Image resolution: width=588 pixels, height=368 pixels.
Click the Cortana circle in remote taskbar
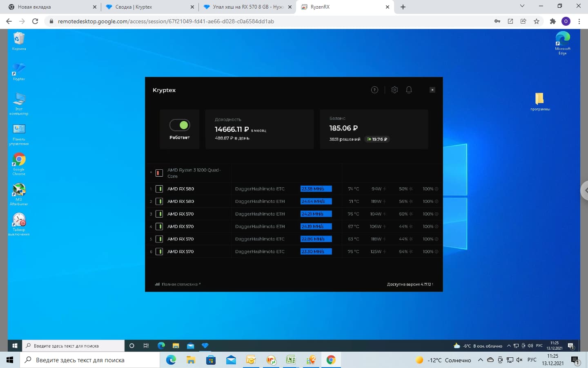[131, 346]
